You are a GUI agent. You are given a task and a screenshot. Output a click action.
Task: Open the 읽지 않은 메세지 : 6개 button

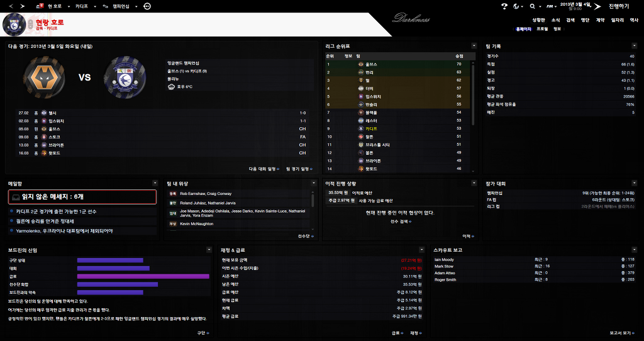point(82,197)
